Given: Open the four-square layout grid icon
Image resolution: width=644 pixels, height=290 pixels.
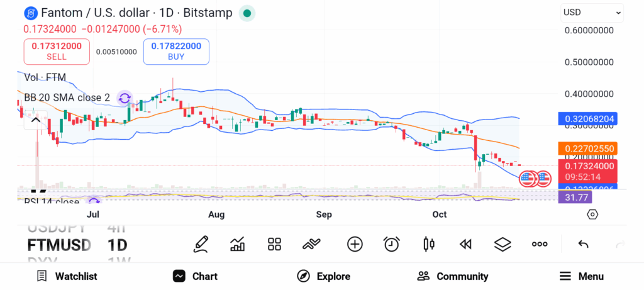Looking at the screenshot, I should 274,244.
